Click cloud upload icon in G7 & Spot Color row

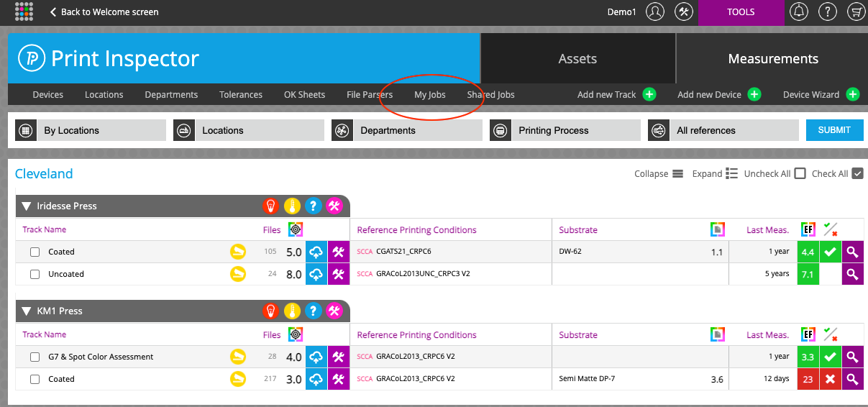[316, 357]
